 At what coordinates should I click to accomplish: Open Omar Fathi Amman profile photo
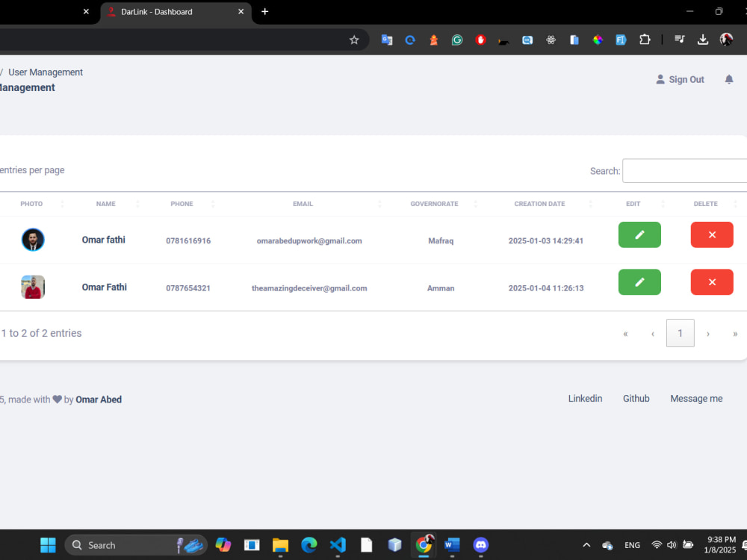pyautogui.click(x=33, y=287)
